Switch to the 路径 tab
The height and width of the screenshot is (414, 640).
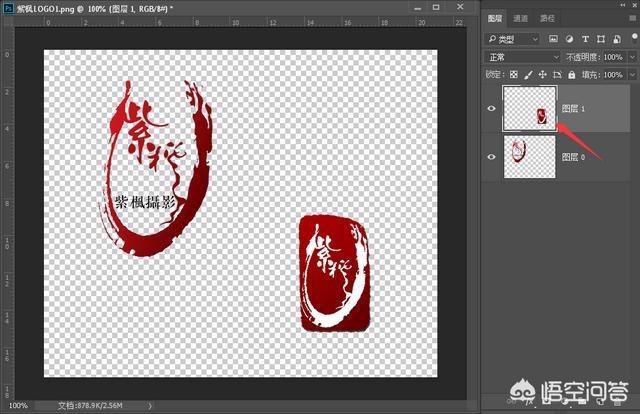tap(547, 18)
